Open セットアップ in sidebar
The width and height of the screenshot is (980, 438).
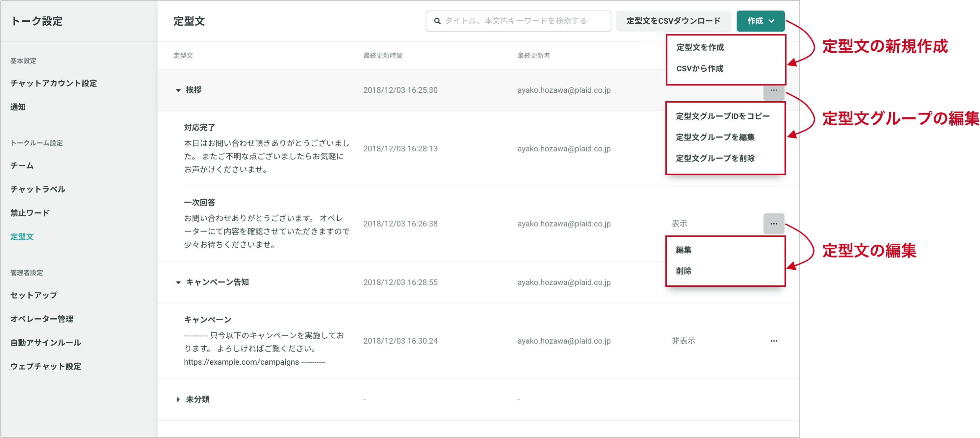(x=34, y=295)
